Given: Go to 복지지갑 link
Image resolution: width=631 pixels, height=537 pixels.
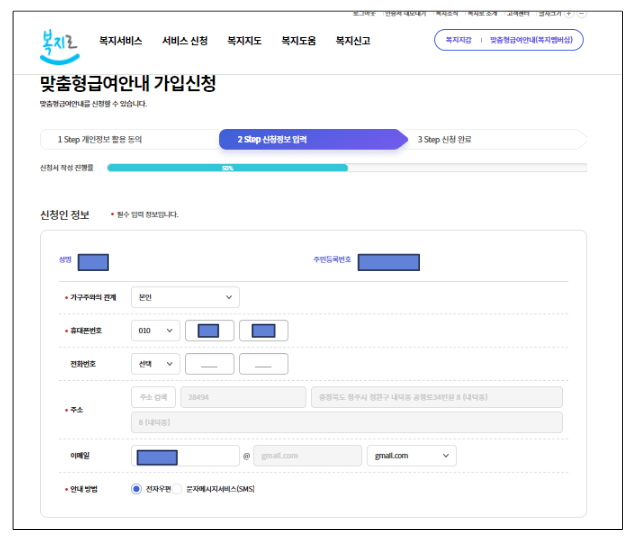Looking at the screenshot, I should [x=458, y=40].
